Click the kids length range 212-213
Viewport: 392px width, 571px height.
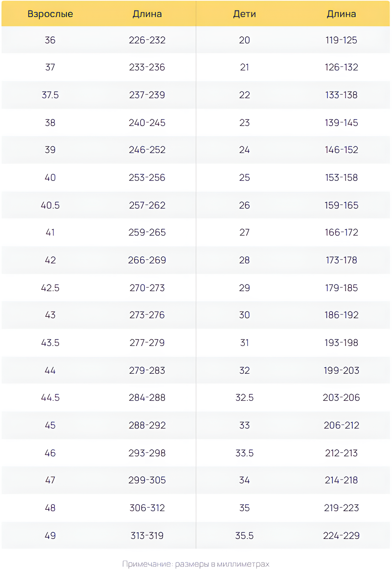point(341,453)
